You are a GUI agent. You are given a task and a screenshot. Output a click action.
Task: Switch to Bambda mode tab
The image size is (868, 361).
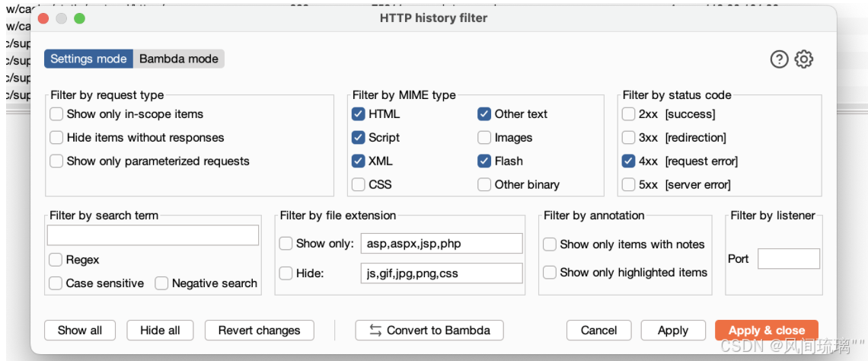click(x=179, y=59)
